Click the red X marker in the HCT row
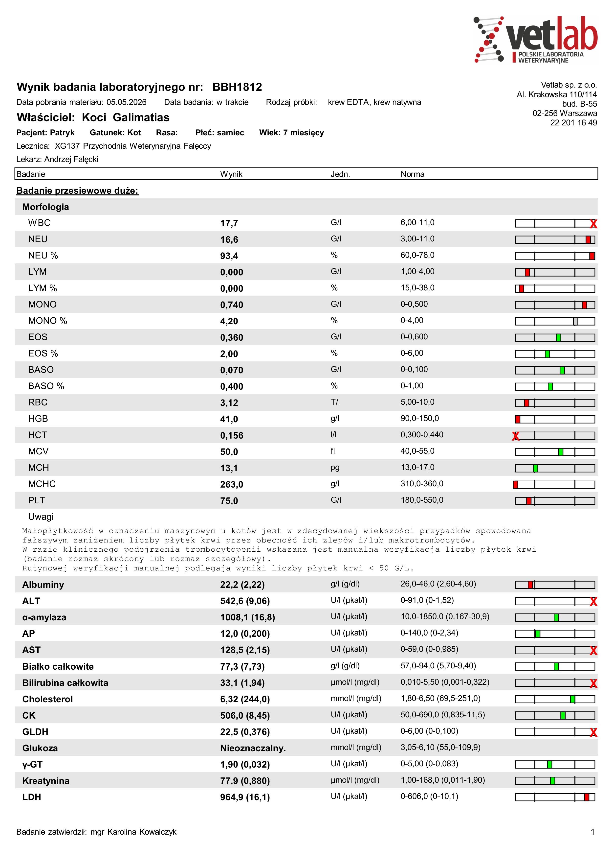 pyautogui.click(x=515, y=436)
